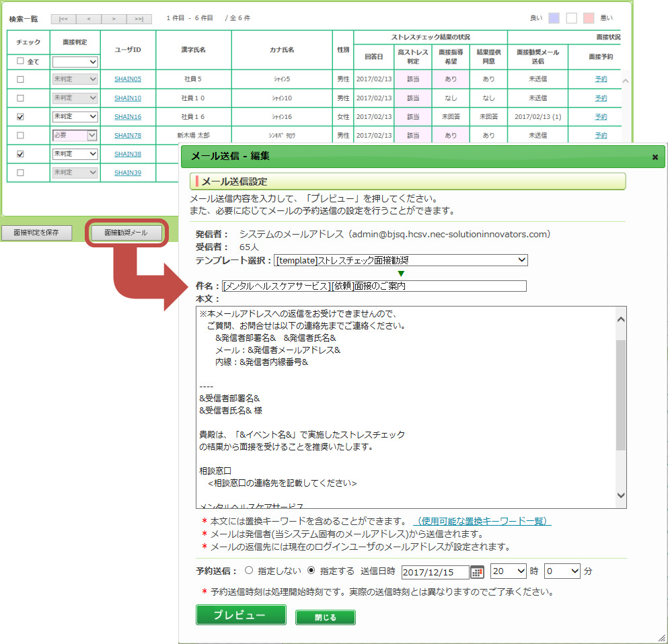Tick the checkbox for SHAIN39 row
668x644 pixels.
(x=20, y=173)
